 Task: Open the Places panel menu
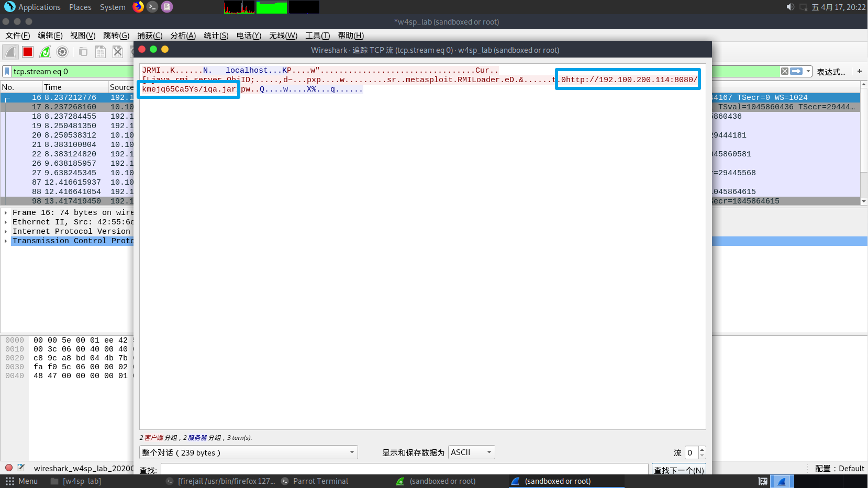pos(80,7)
